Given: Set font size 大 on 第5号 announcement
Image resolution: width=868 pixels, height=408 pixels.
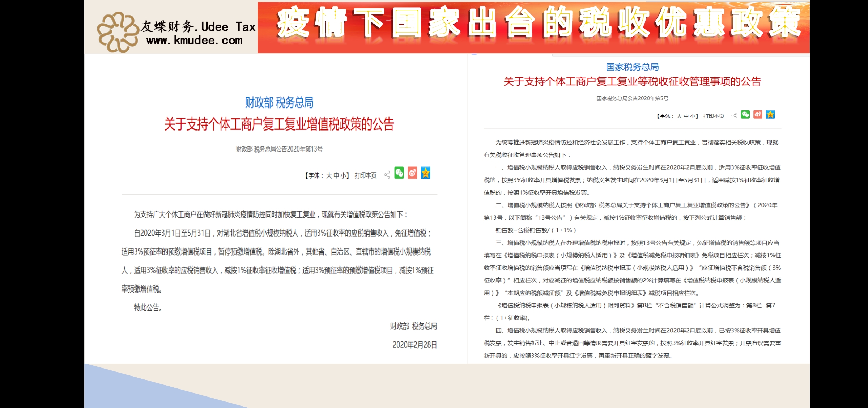Looking at the screenshot, I should [680, 116].
